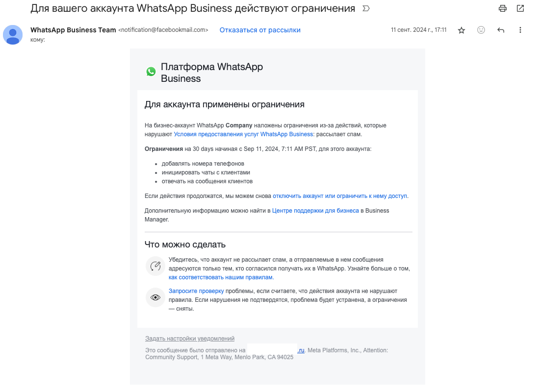Open more message options via three dots
This screenshot has width=538, height=392.
coord(520,30)
